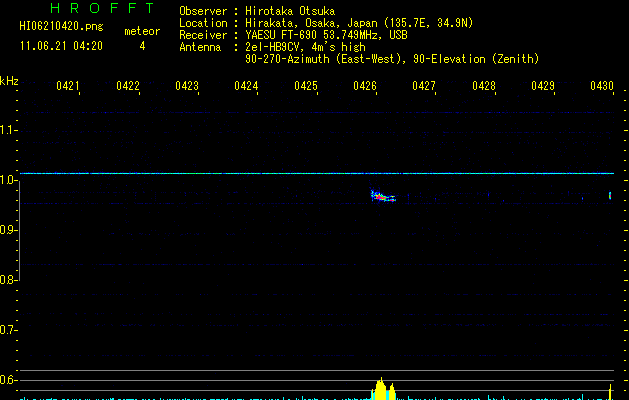Click time marker 0429
Screen dimensions: 629x400
[543, 85]
